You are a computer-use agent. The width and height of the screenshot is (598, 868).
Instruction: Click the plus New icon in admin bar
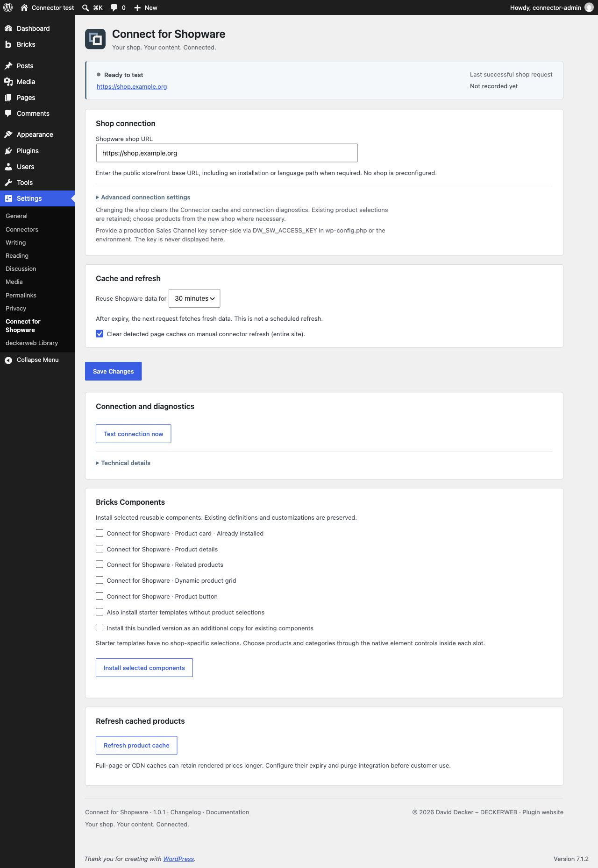click(x=137, y=7)
